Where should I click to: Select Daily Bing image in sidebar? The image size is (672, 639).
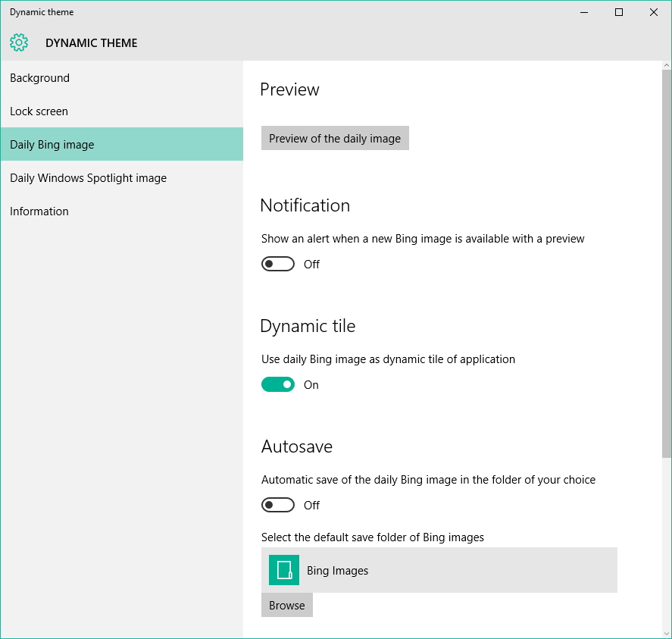pos(122,144)
